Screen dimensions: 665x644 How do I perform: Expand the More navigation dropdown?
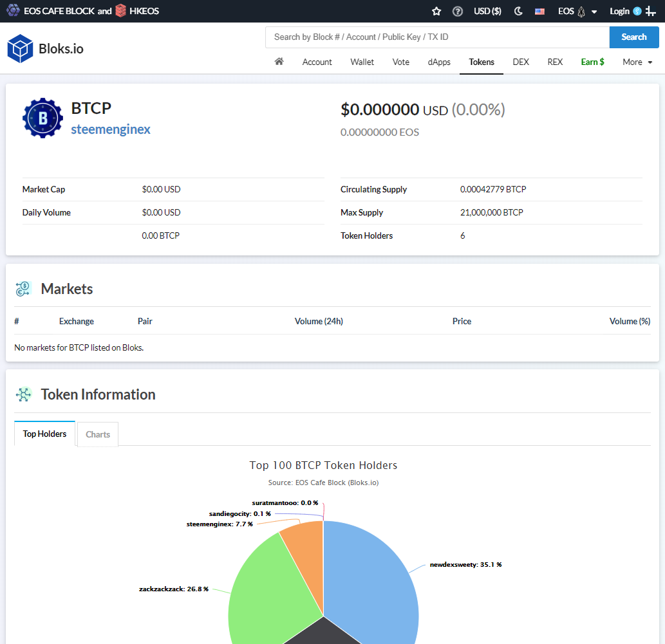(637, 62)
